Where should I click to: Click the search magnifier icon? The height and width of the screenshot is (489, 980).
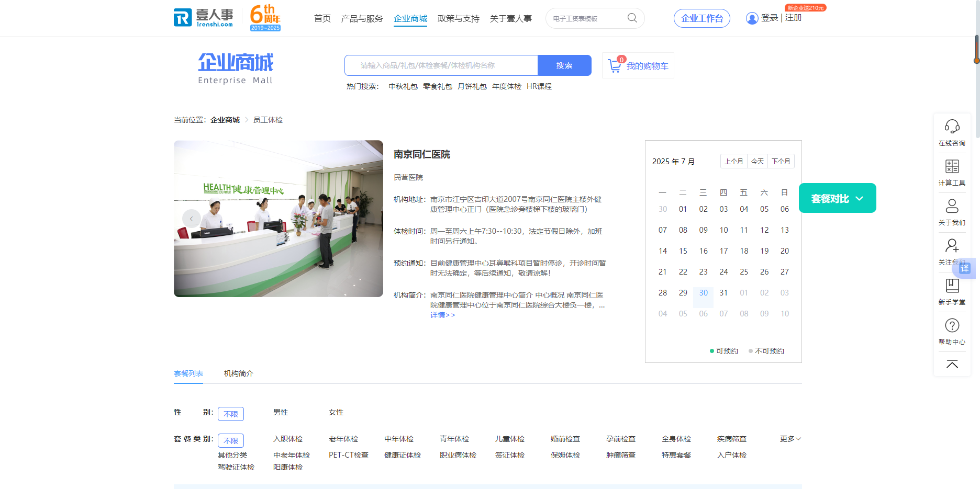click(x=632, y=18)
